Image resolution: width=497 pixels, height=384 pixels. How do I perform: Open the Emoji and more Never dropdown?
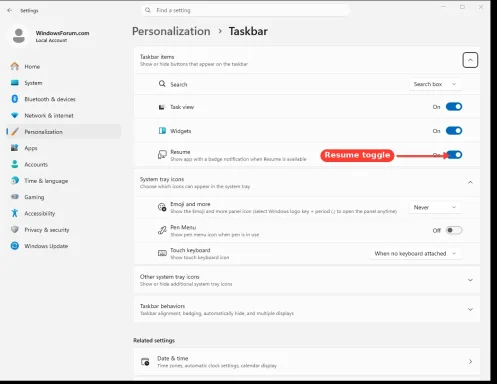[x=435, y=207]
